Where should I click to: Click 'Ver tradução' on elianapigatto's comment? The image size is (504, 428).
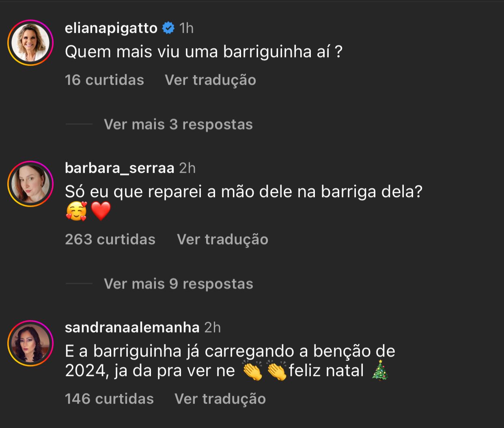point(210,80)
